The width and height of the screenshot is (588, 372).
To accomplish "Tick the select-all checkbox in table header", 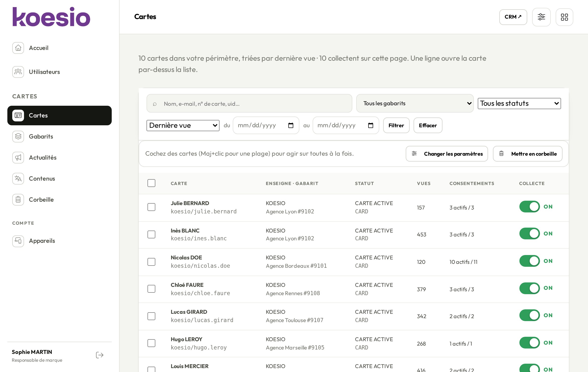I will (151, 183).
